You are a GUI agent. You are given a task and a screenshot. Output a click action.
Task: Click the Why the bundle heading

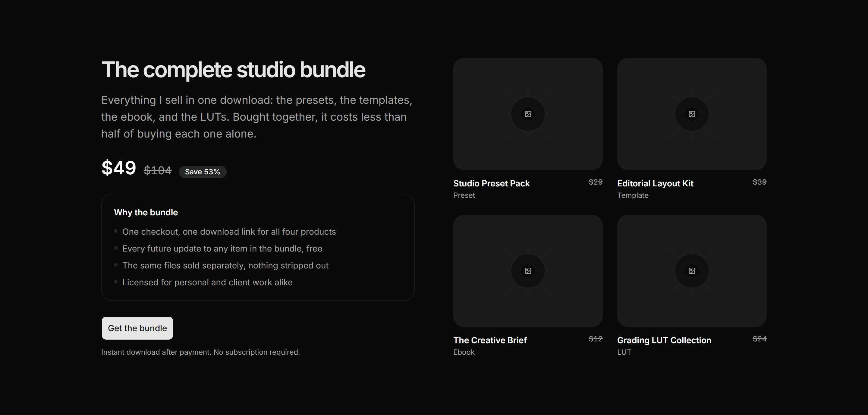click(x=146, y=212)
